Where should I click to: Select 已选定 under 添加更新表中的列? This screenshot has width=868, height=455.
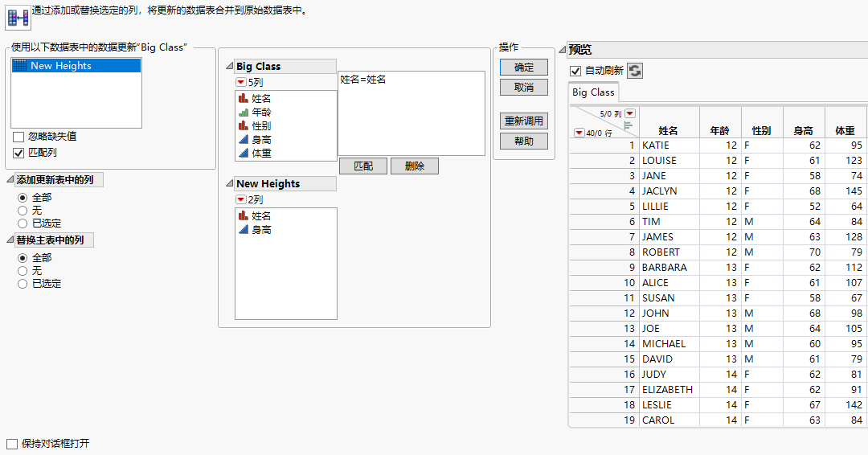point(23,223)
